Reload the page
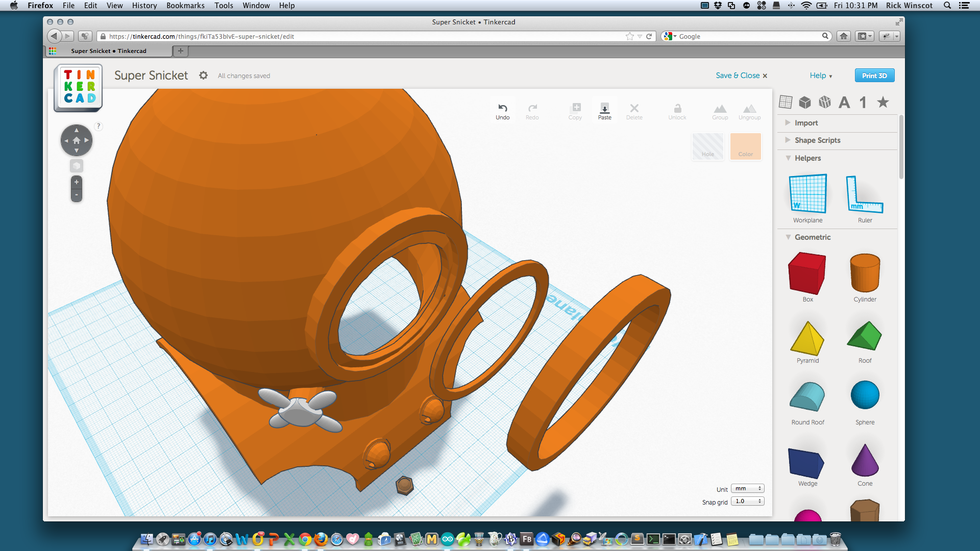The image size is (980, 551). [649, 36]
